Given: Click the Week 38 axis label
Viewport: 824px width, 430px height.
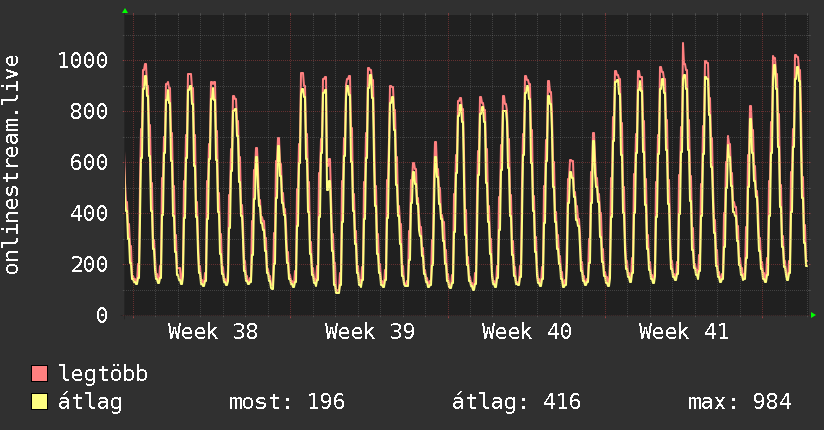Looking at the screenshot, I should [213, 332].
